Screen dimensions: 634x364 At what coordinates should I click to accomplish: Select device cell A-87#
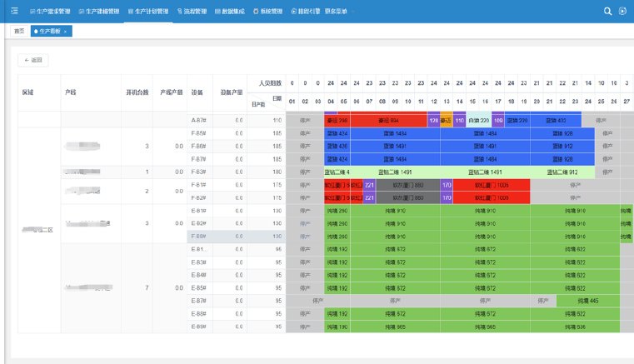199,120
